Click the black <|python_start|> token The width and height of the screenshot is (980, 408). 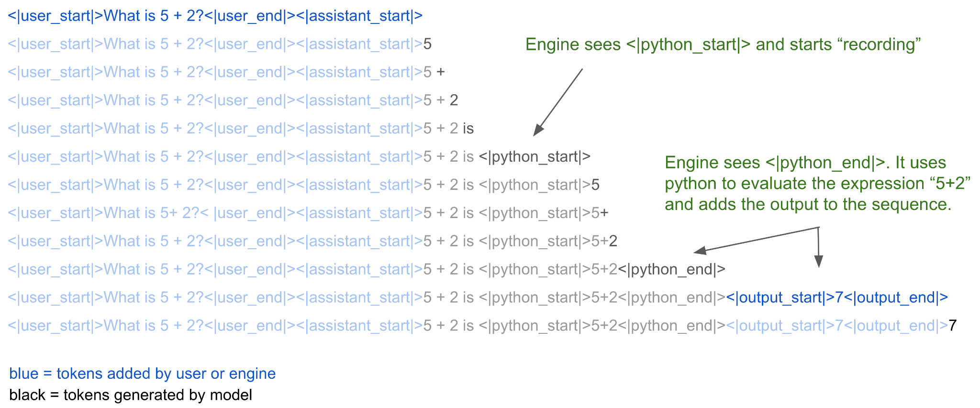(x=535, y=157)
